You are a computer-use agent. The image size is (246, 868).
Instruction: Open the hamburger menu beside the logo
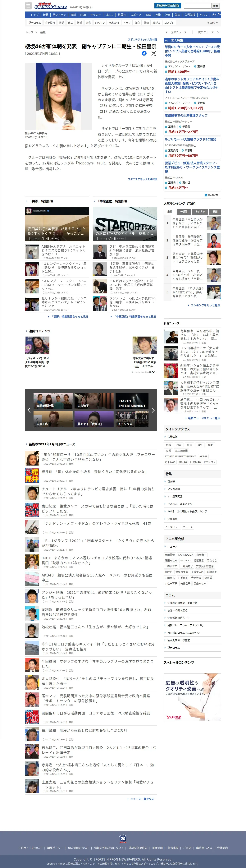pos(29,6)
